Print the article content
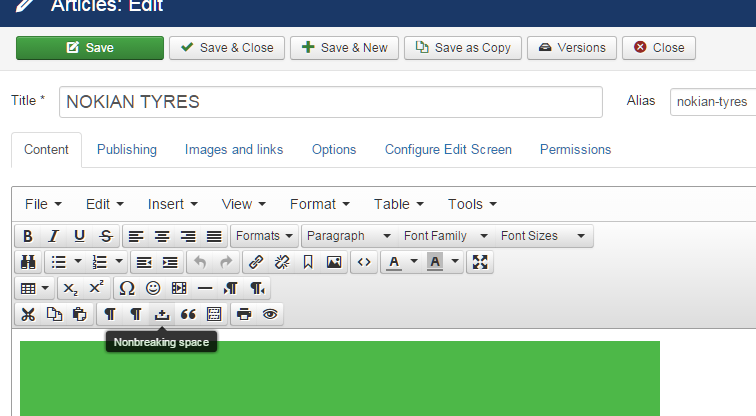 (x=244, y=314)
